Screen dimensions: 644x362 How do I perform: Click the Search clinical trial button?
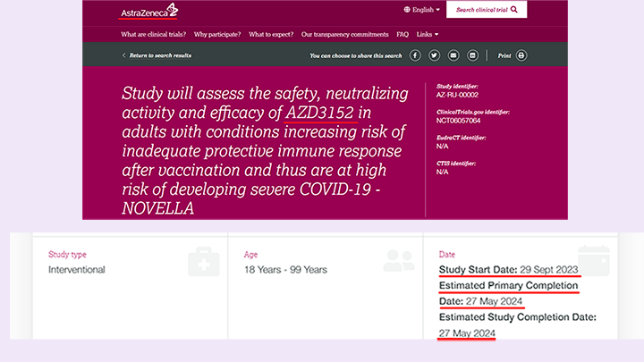click(x=487, y=10)
